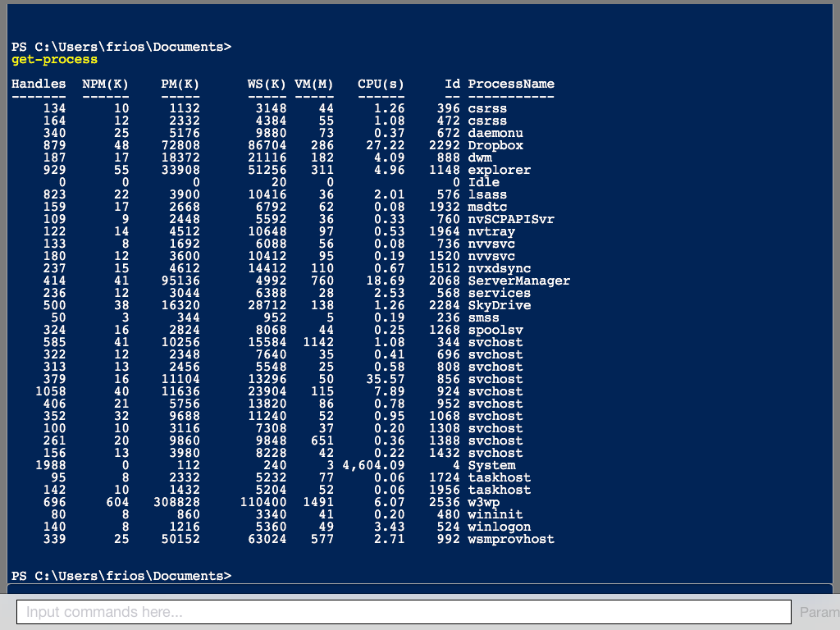Viewport: 840px width, 630px height.
Task: Click the SkyDrive process Id 2284
Action: pyautogui.click(x=444, y=306)
